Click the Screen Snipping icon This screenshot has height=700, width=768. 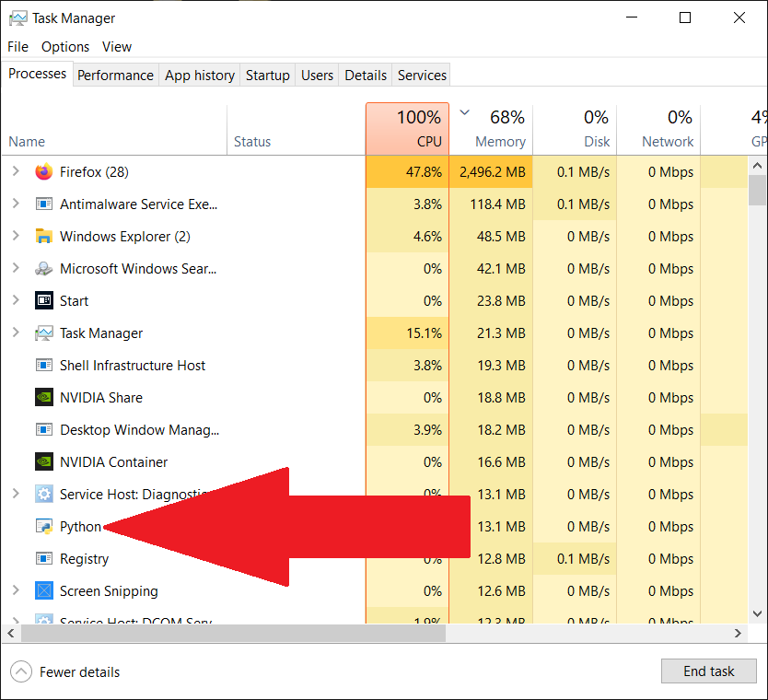[x=44, y=590]
